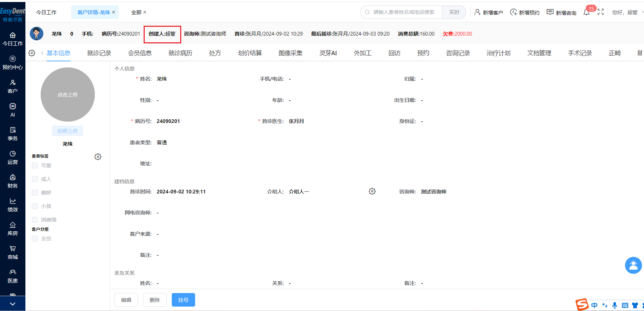Check the 傲娇 tag checkbox

click(35, 192)
